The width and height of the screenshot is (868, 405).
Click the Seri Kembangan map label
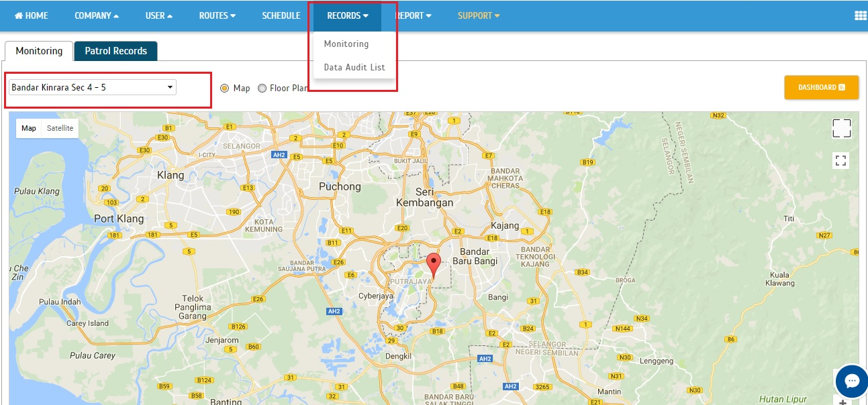click(424, 197)
